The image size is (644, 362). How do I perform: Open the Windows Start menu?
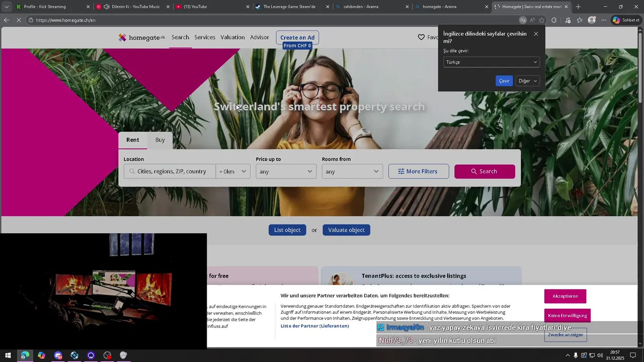coord(8,355)
